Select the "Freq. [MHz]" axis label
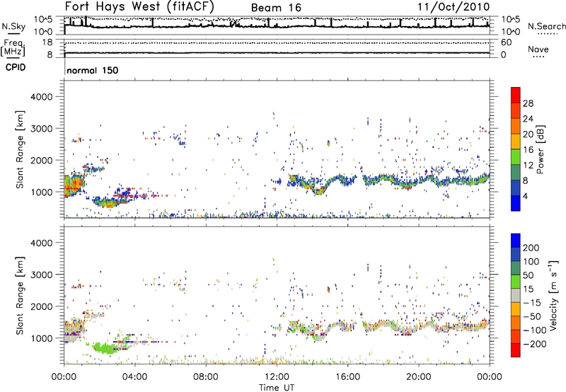Viewport: 566px width, 392px height. pyautogui.click(x=13, y=48)
